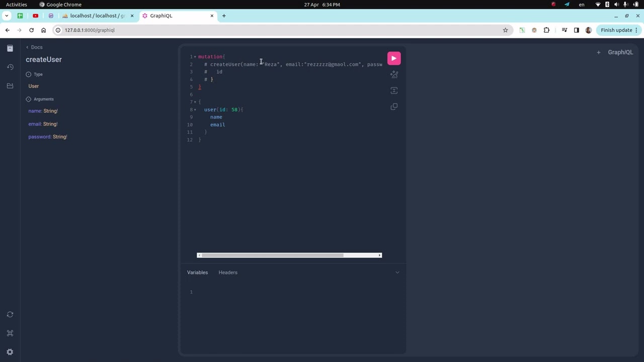644x362 pixels.
Task: Open the GraphiQL settings dialog
Action: (10, 352)
